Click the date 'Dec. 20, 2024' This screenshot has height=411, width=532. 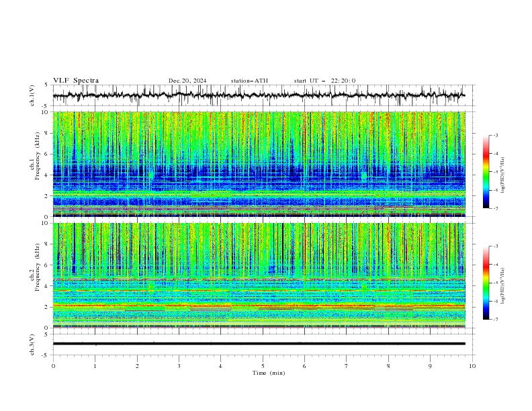tap(187, 81)
